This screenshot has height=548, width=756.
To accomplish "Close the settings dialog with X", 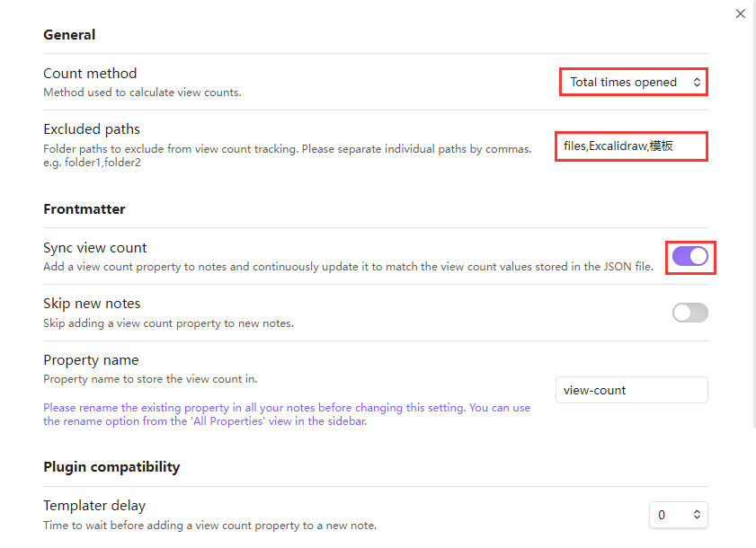I will tap(741, 13).
